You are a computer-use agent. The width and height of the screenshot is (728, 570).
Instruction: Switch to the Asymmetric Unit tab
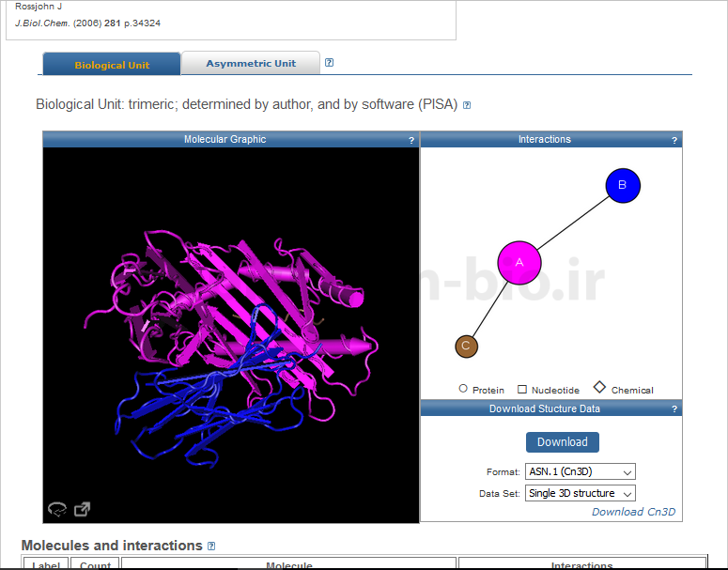click(x=251, y=64)
